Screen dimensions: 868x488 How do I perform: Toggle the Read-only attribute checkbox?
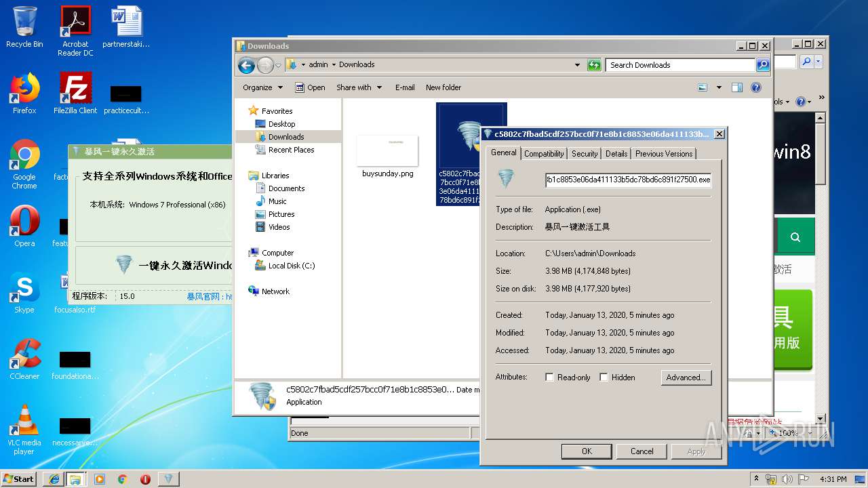549,378
